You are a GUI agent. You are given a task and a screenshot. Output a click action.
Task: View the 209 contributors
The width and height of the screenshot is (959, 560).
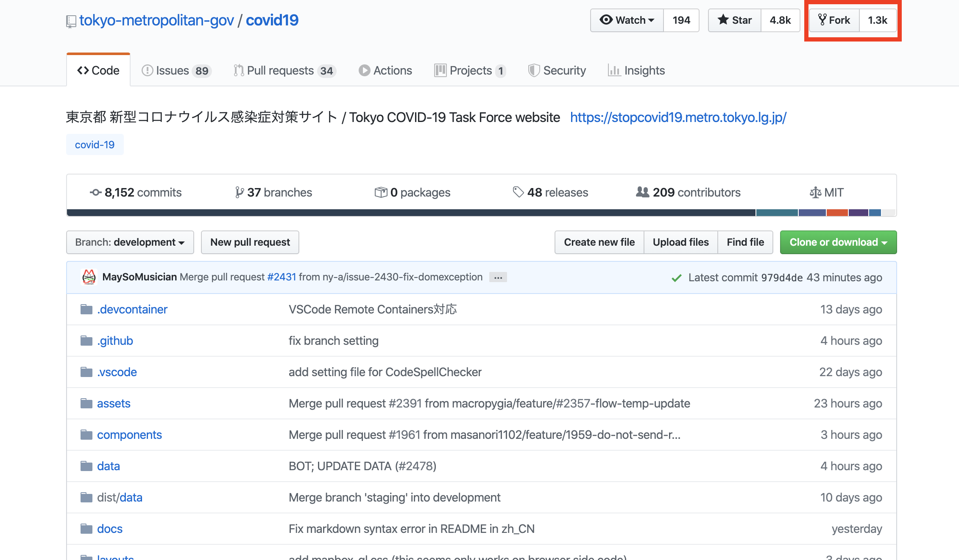pyautogui.click(x=688, y=192)
